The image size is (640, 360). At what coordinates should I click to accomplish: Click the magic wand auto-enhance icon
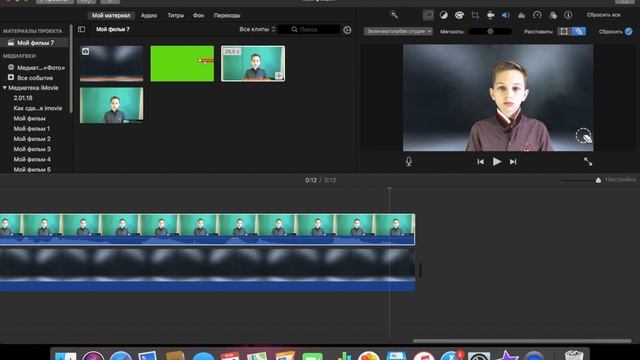coord(394,15)
